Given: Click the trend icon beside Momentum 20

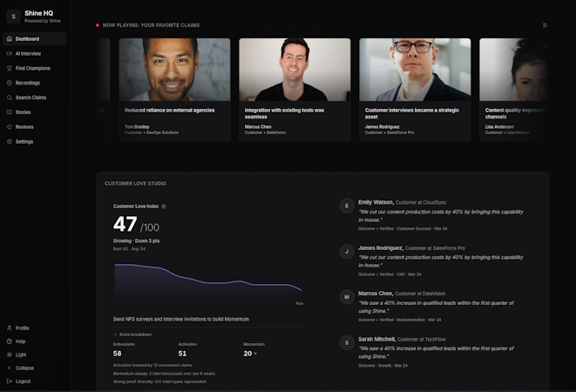Looking at the screenshot, I should [255, 354].
